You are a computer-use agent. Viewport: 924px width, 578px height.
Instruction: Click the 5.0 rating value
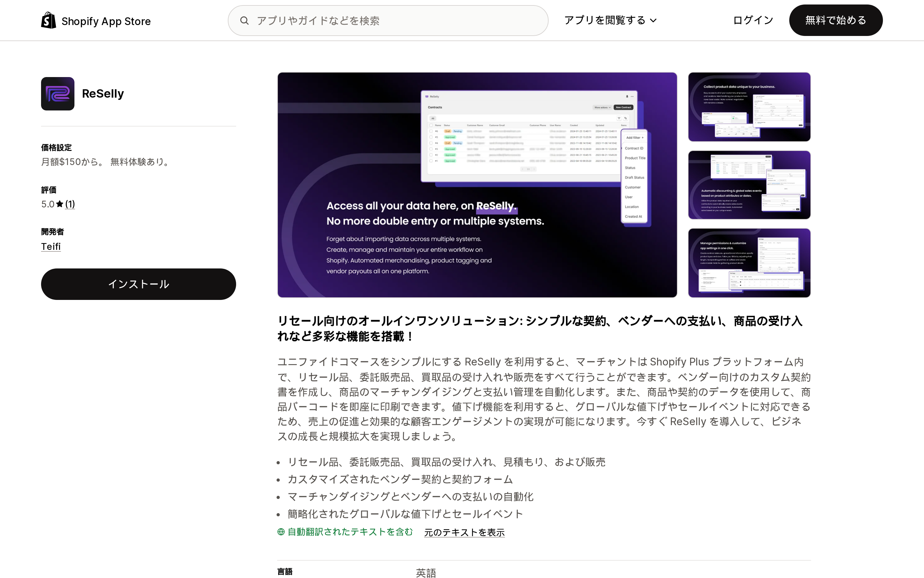tap(48, 204)
